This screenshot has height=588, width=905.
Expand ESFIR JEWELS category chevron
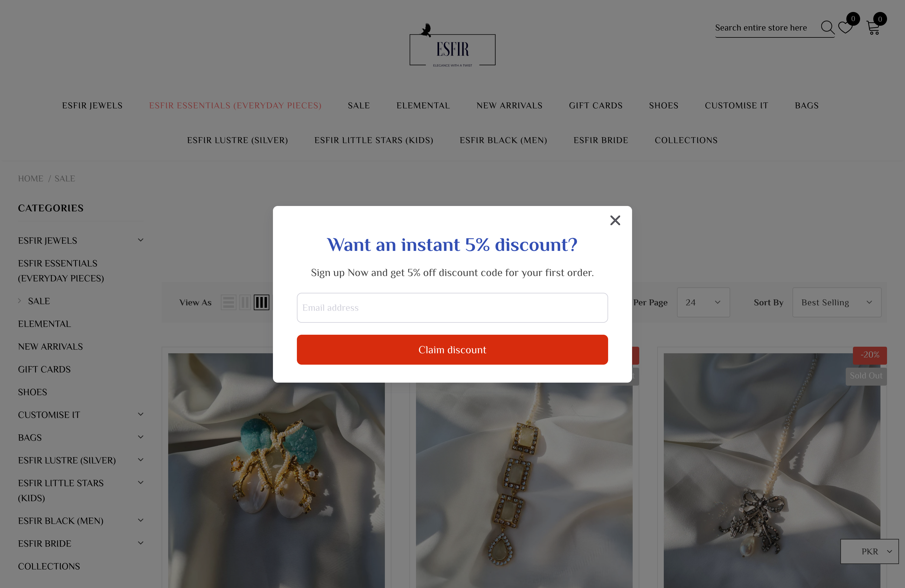[140, 240]
